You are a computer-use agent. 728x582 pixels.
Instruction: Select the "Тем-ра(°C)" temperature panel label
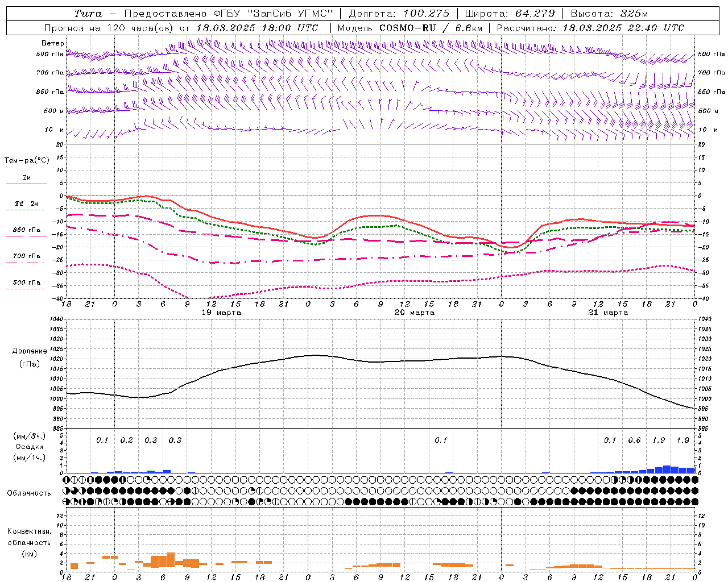pyautogui.click(x=27, y=161)
